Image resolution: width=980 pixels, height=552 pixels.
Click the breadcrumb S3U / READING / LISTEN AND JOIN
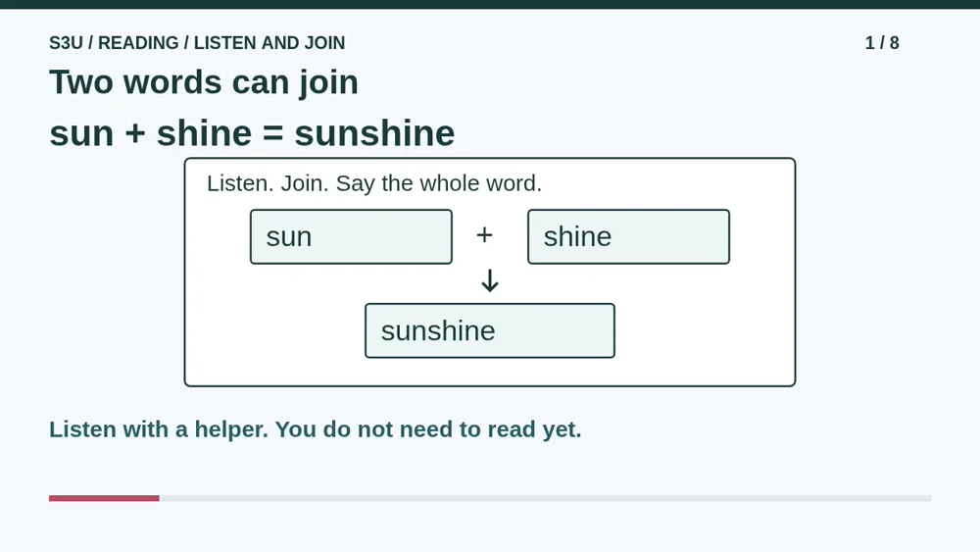tap(197, 42)
